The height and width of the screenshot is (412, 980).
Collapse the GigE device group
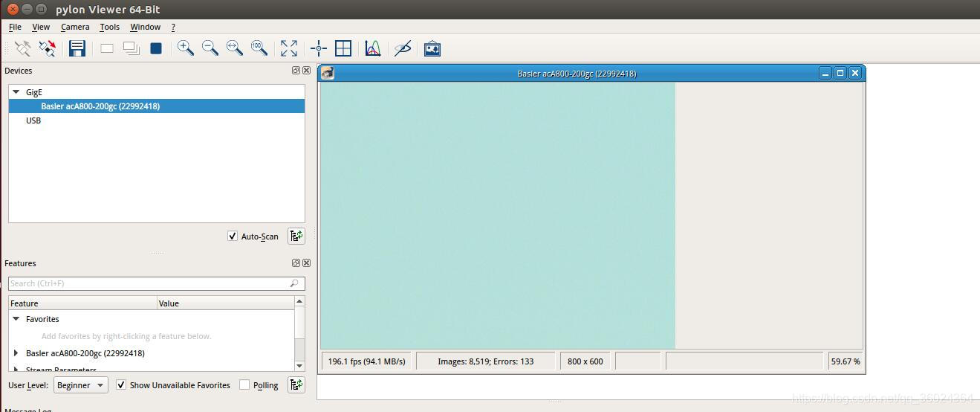point(16,92)
